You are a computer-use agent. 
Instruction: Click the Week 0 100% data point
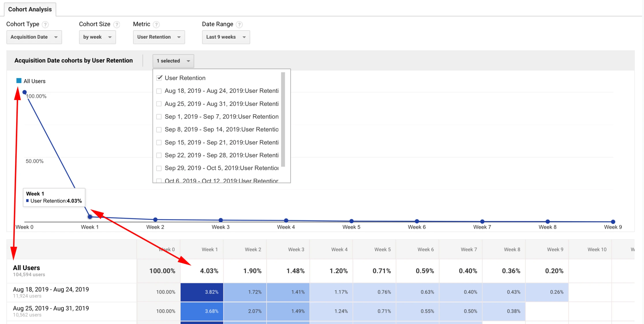click(x=25, y=92)
